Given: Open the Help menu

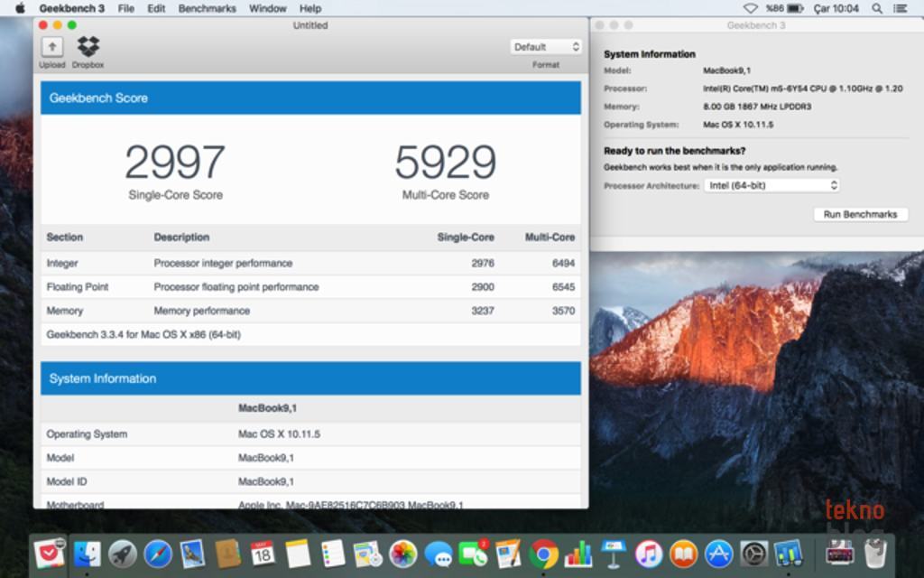Looking at the screenshot, I should [x=310, y=8].
